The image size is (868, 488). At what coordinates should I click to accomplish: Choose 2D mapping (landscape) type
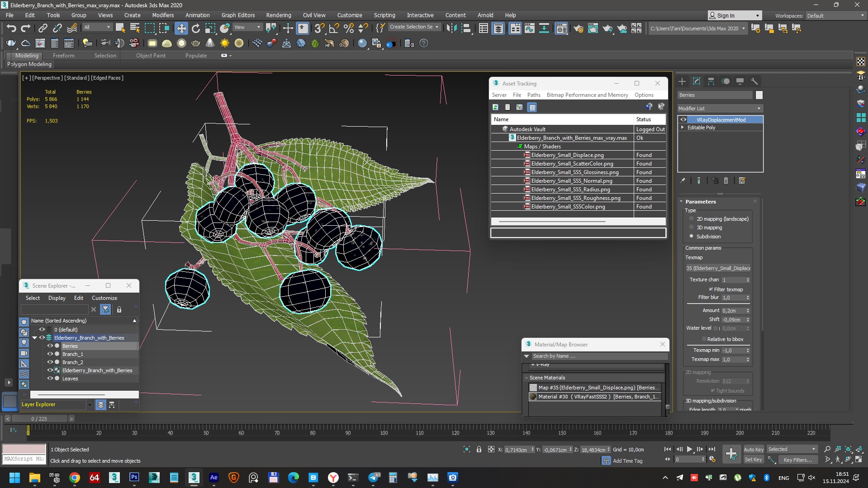point(691,219)
